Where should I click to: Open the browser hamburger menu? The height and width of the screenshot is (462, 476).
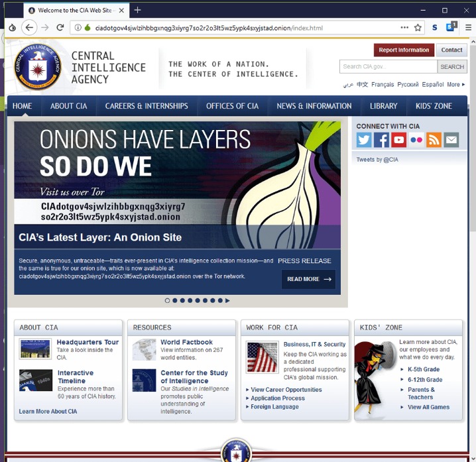tap(469, 28)
